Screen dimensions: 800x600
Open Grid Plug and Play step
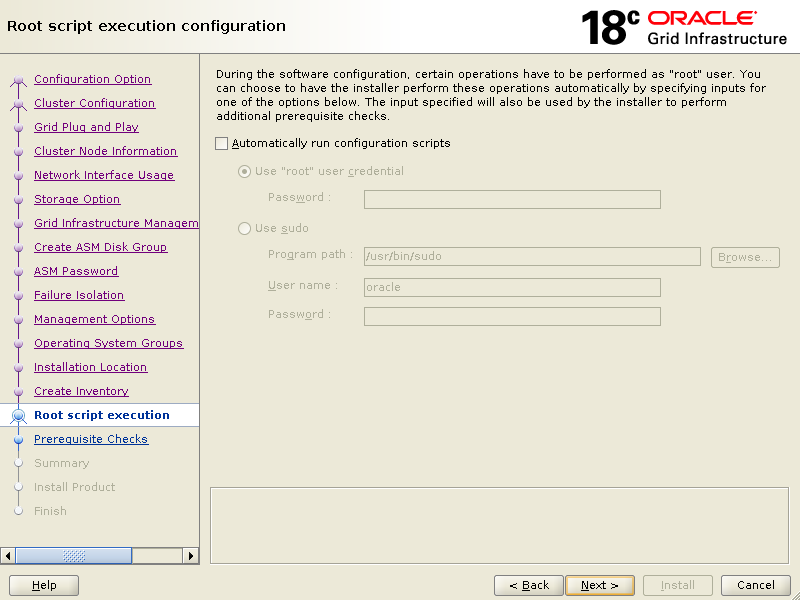[86, 127]
